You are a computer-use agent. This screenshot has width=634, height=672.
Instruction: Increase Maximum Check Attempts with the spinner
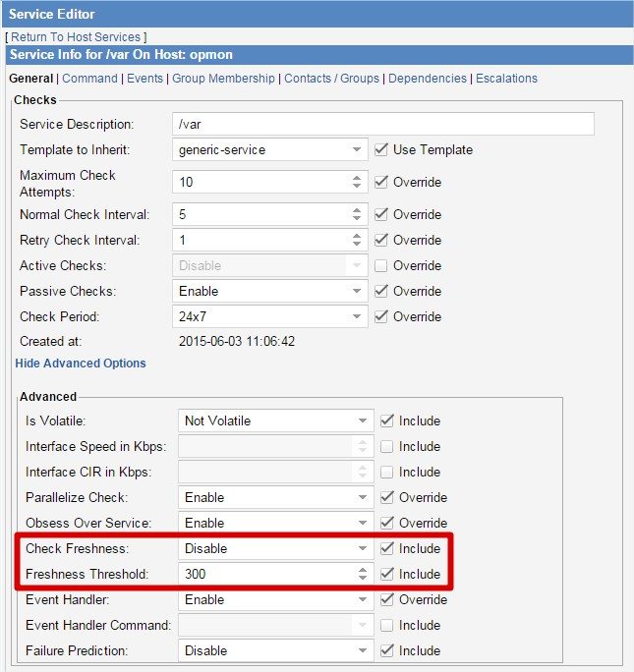click(357, 178)
